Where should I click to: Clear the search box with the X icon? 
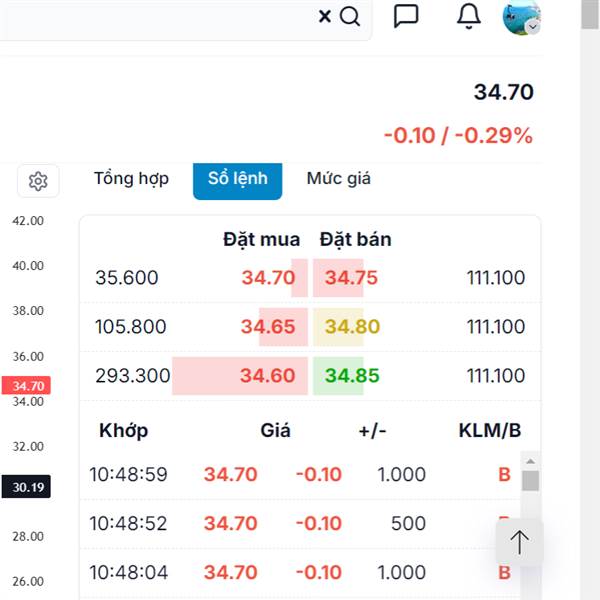click(324, 16)
